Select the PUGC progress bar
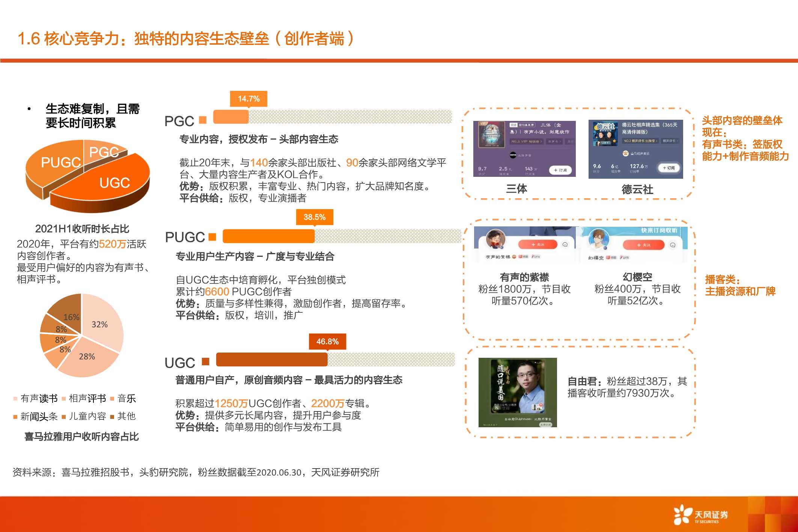798x532 pixels. [342, 236]
